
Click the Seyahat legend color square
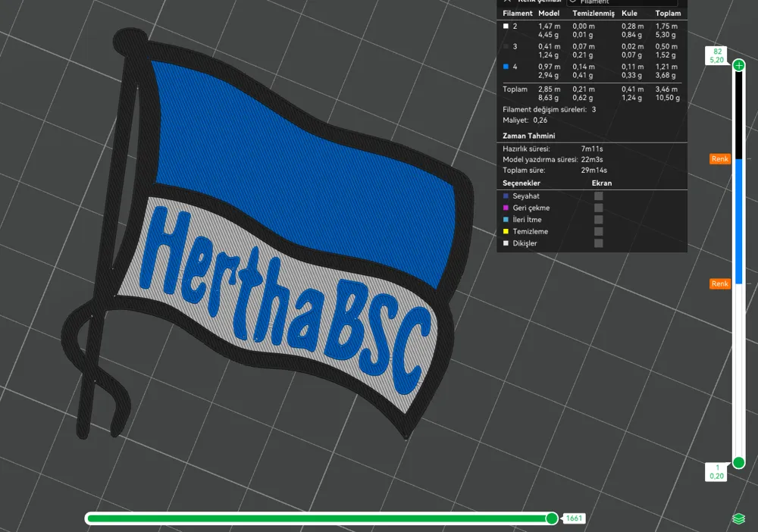[506, 196]
